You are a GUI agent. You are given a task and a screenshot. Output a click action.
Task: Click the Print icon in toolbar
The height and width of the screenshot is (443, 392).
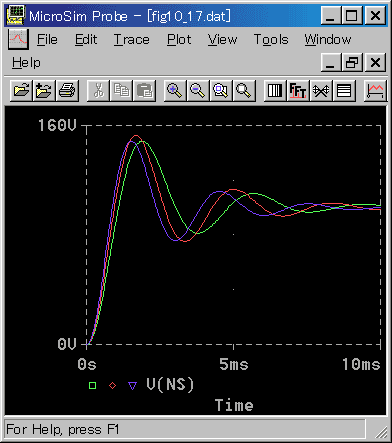click(x=67, y=90)
